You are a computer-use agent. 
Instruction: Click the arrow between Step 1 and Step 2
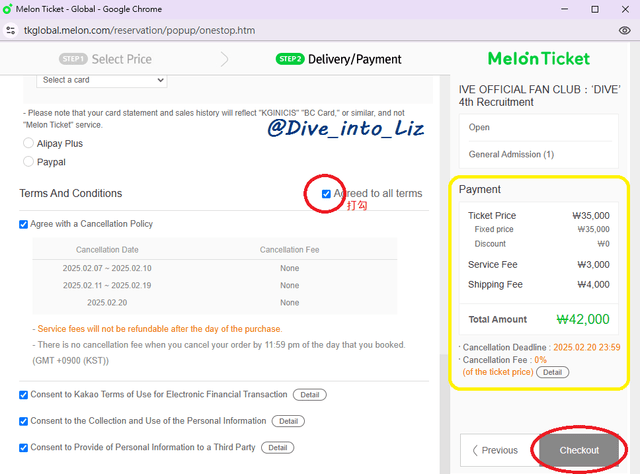224,59
